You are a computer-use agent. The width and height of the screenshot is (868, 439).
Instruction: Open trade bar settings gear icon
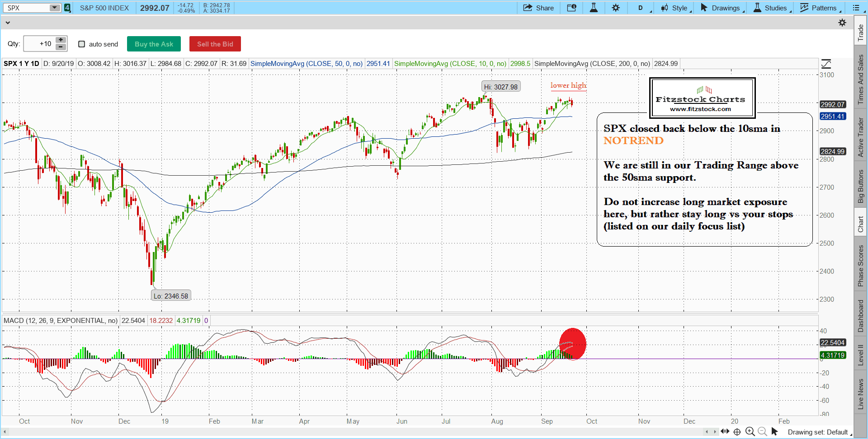click(x=842, y=23)
